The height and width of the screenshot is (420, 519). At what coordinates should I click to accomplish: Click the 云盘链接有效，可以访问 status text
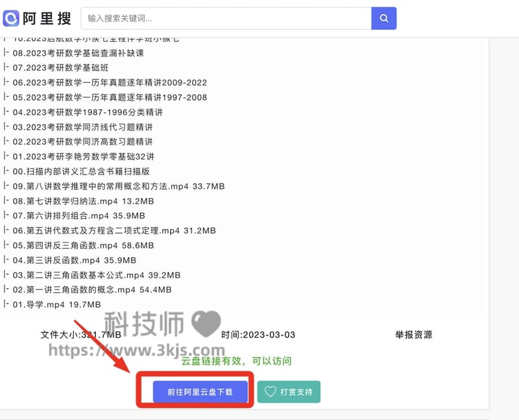[236, 361]
